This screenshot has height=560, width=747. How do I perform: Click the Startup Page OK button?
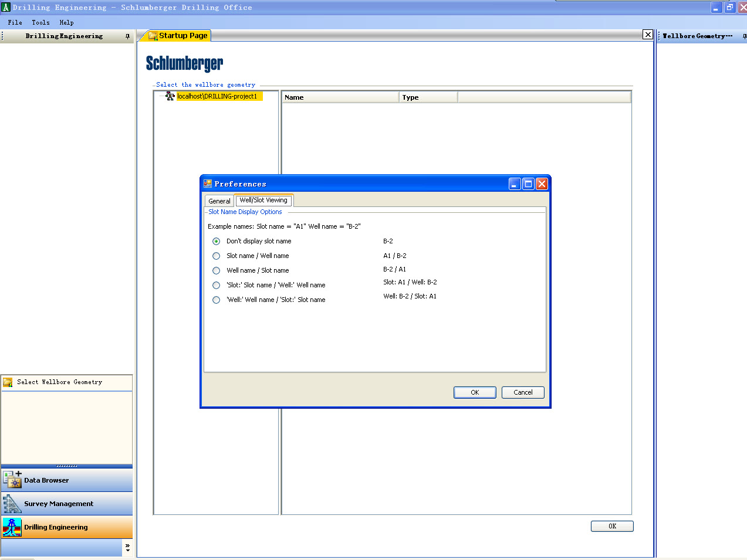coord(612,526)
